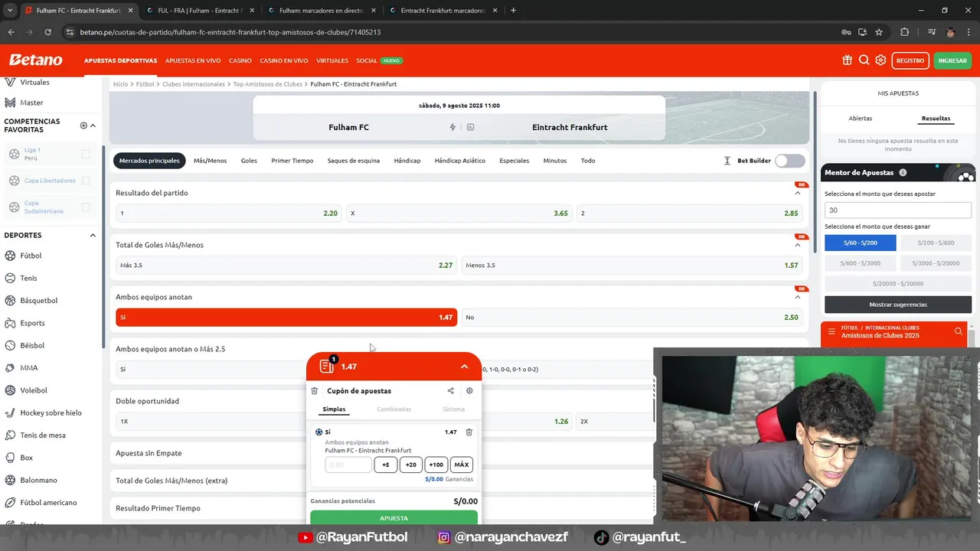Viewport: 980px width, 551px height.
Task: Check the Copa Sudamericana favorite checkbox
Action: (86, 207)
